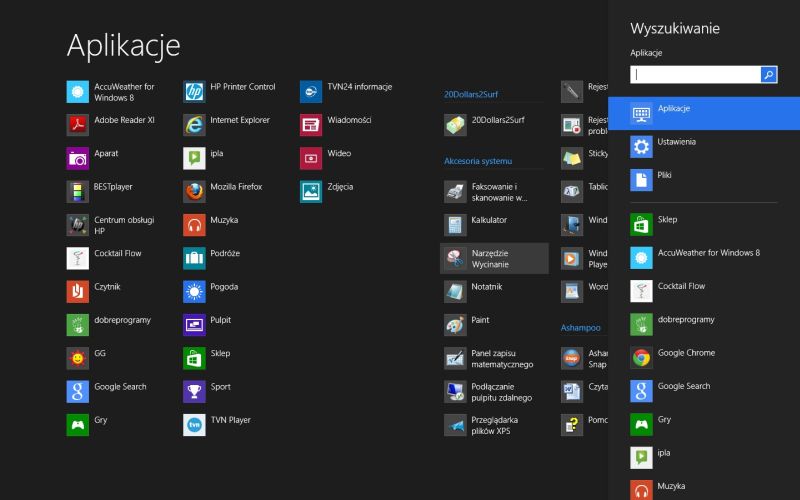Click into the search text field

click(695, 74)
